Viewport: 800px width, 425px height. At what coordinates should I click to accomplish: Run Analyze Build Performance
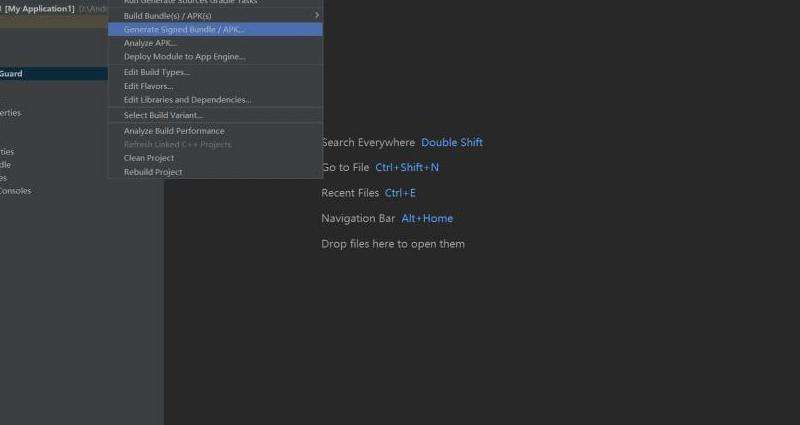click(215, 131)
